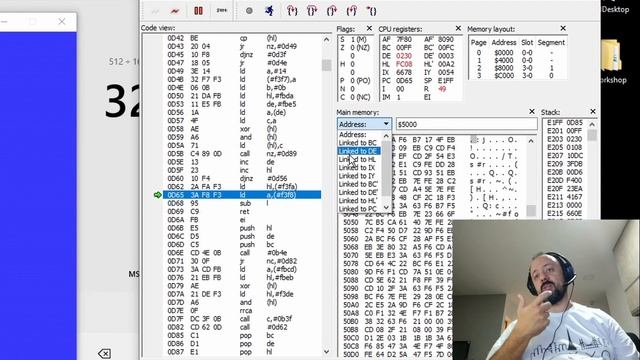Close the Flags panel
640x360 pixels.
(369, 28)
